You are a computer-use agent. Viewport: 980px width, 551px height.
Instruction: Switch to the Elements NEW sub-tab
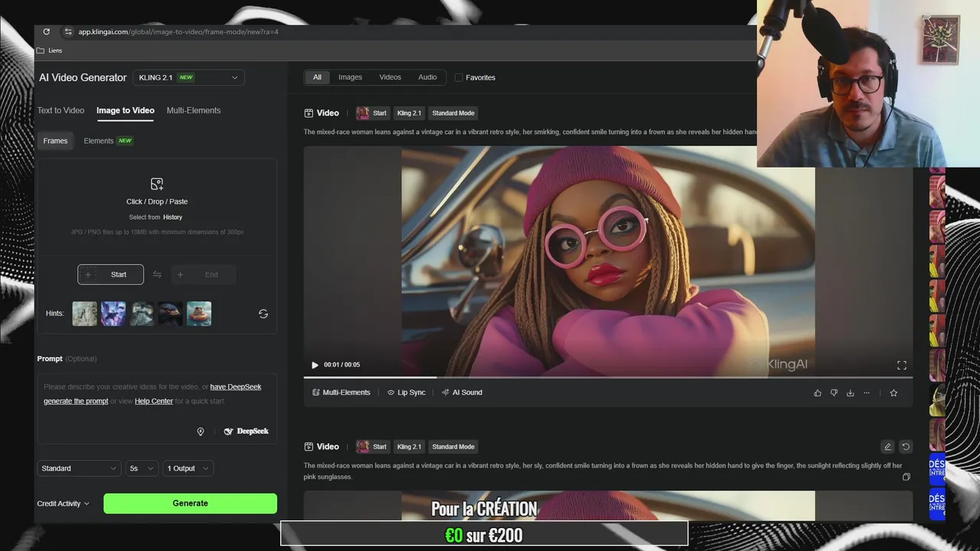pos(108,141)
